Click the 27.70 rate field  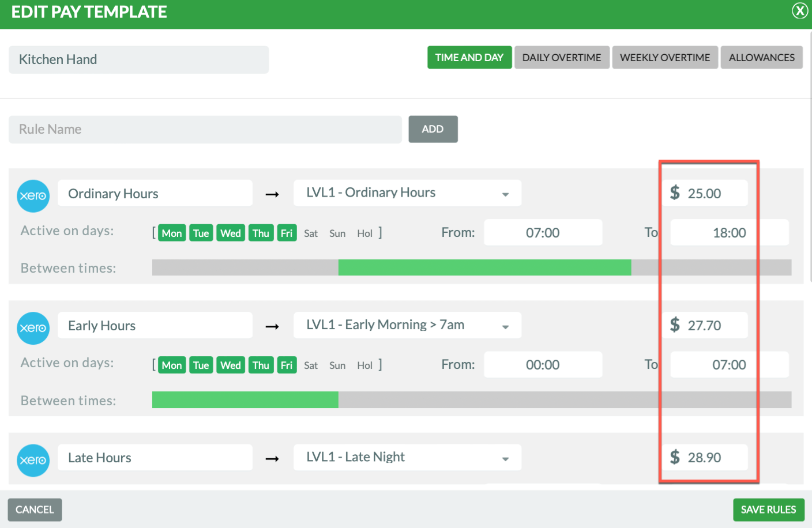tap(705, 325)
